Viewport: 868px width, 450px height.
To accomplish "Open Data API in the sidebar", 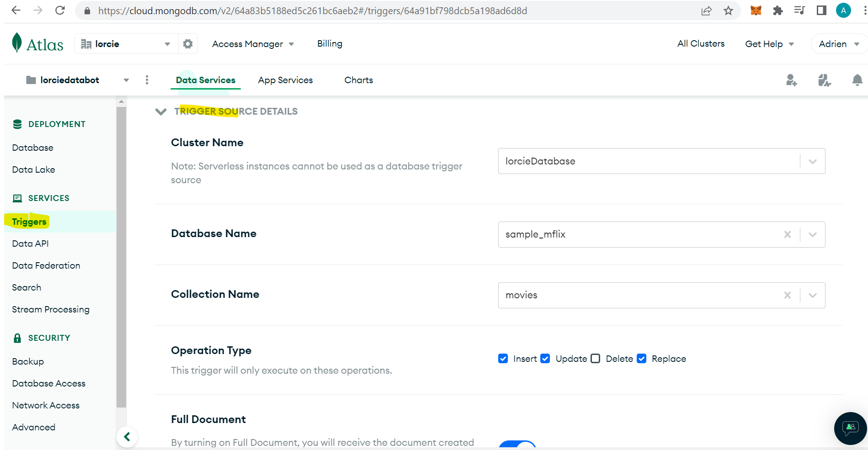I will tap(30, 244).
